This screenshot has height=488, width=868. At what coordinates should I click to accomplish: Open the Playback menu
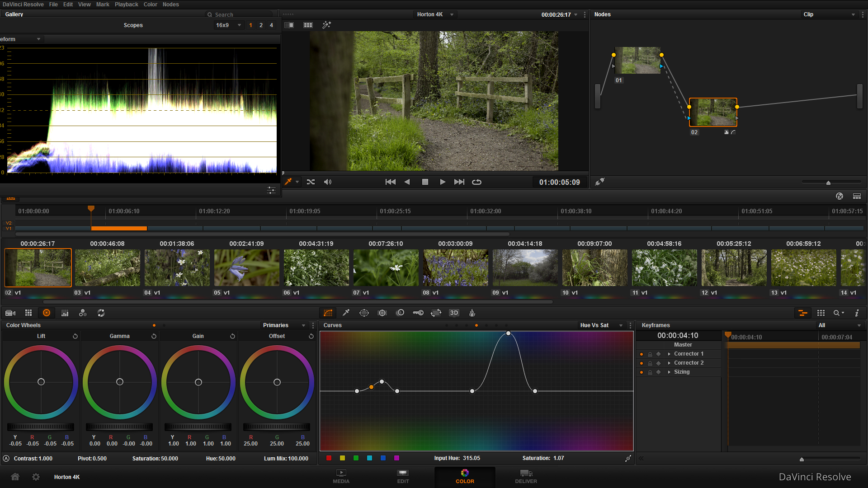126,4
